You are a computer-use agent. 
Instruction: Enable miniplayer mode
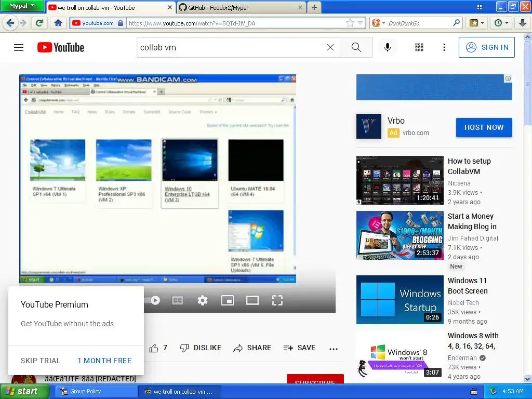pyautogui.click(x=228, y=300)
